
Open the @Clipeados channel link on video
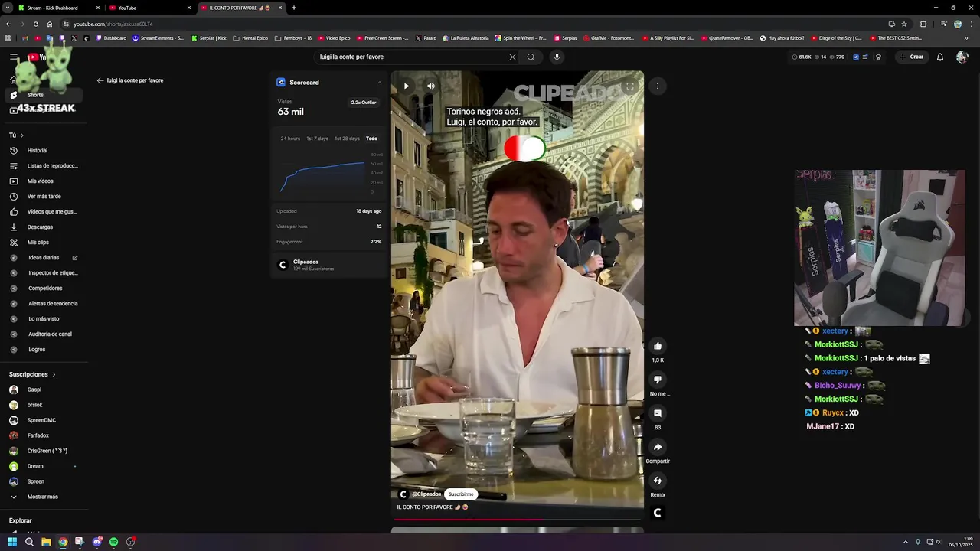pos(426,494)
